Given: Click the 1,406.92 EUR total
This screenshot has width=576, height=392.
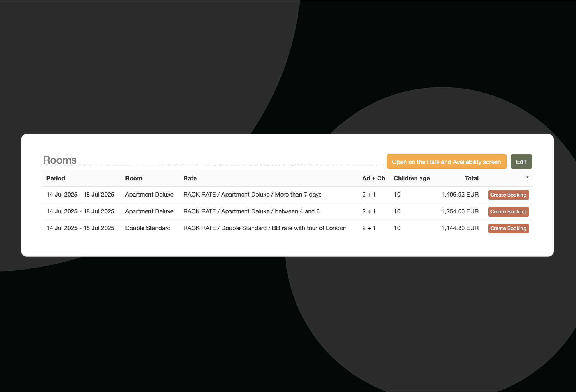Looking at the screenshot, I should click(x=460, y=195).
